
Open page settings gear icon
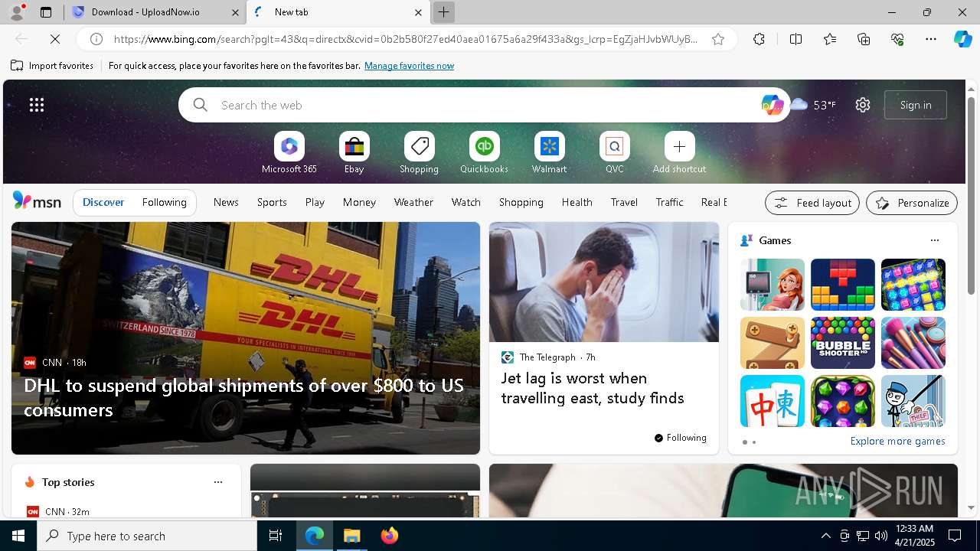tap(863, 105)
